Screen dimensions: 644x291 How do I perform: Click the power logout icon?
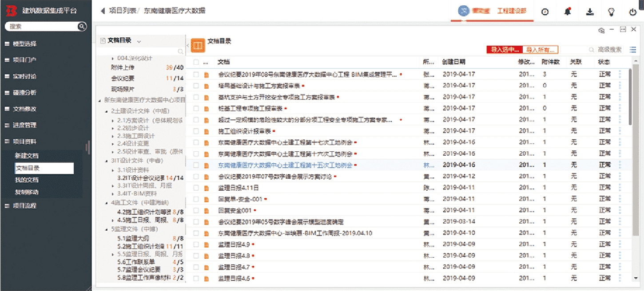(x=632, y=12)
